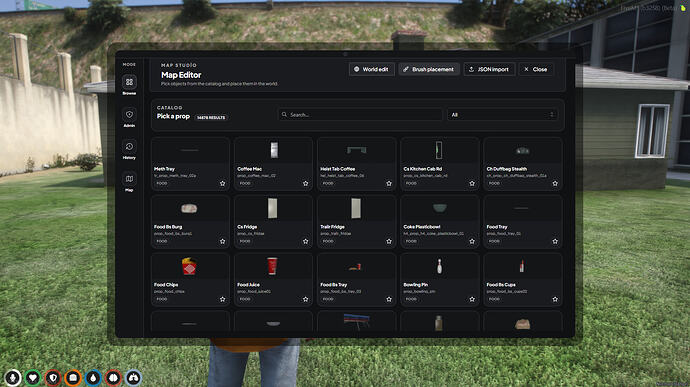Click the lungs oxygen HUD icon
This screenshot has height=387, width=690.
133,377
